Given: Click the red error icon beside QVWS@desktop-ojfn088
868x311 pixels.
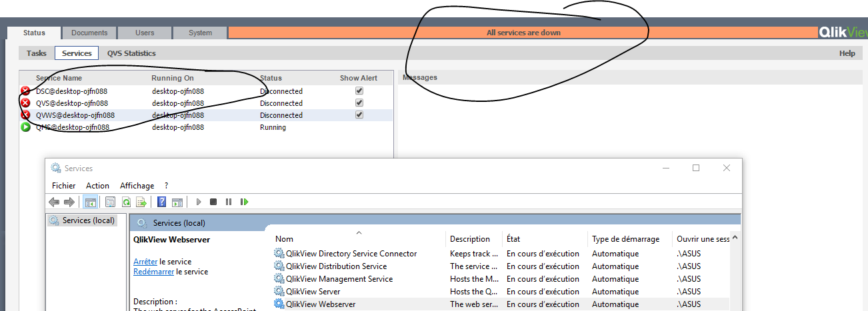Looking at the screenshot, I should click(x=26, y=115).
